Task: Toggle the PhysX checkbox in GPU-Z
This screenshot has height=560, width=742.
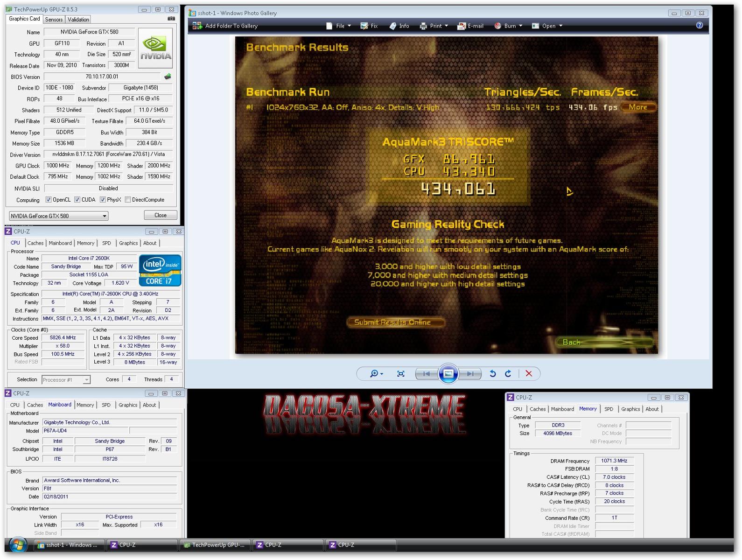Action: point(103,200)
